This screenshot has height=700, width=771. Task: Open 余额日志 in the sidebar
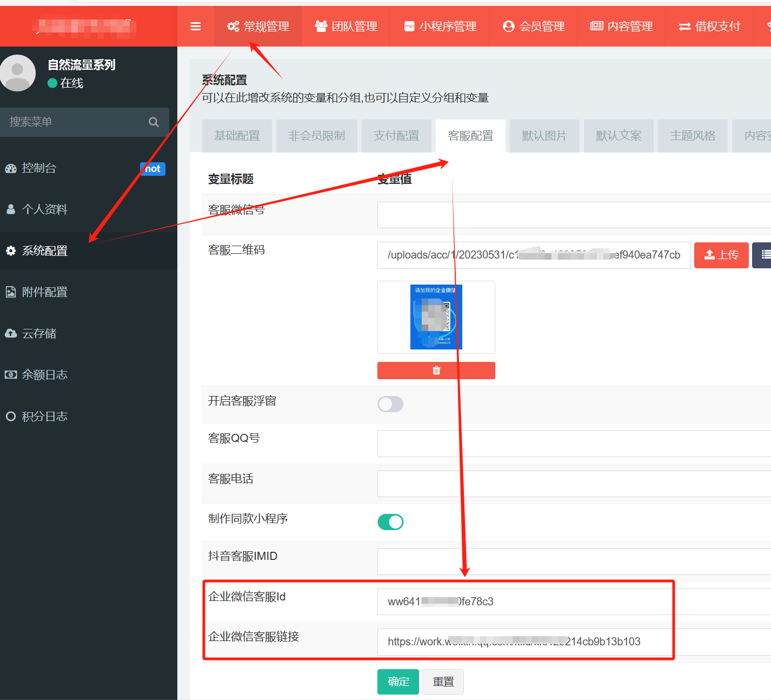point(89,375)
